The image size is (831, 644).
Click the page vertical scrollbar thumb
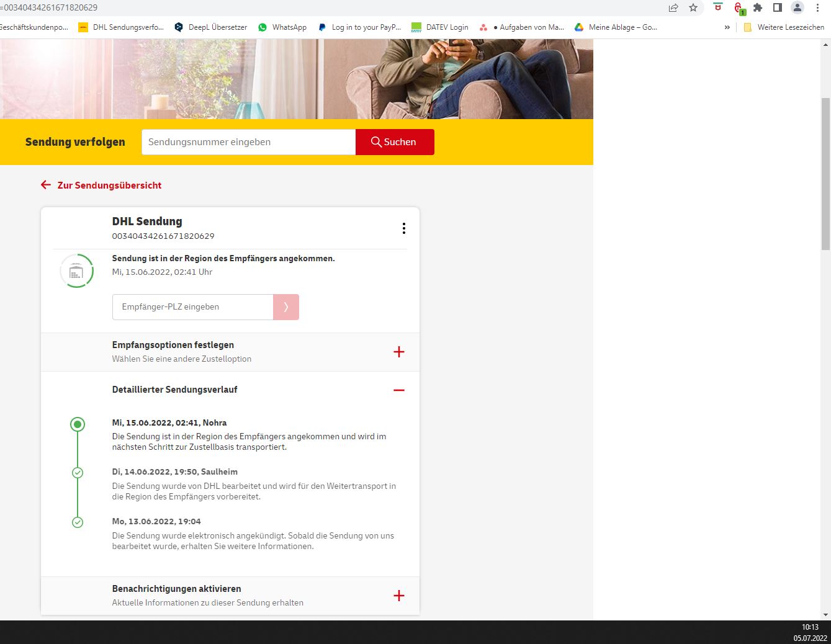(x=825, y=174)
